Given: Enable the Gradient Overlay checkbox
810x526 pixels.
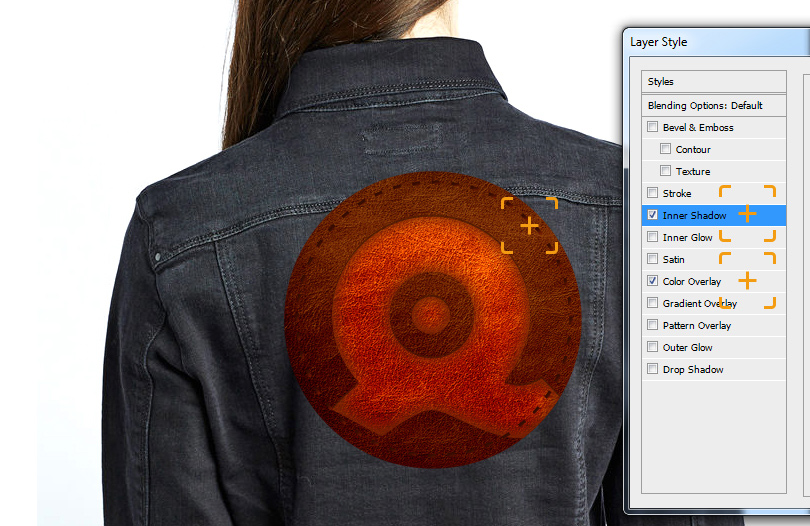Looking at the screenshot, I should point(652,302).
